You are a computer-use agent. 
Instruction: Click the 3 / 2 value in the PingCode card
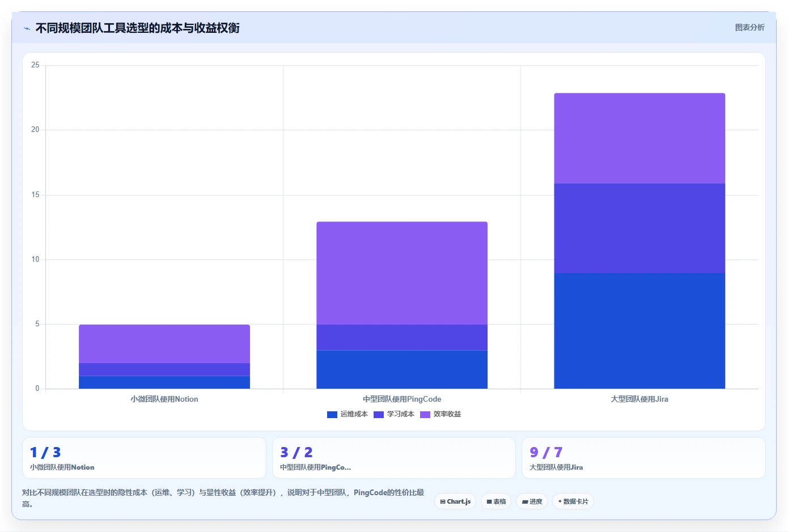[x=296, y=452]
